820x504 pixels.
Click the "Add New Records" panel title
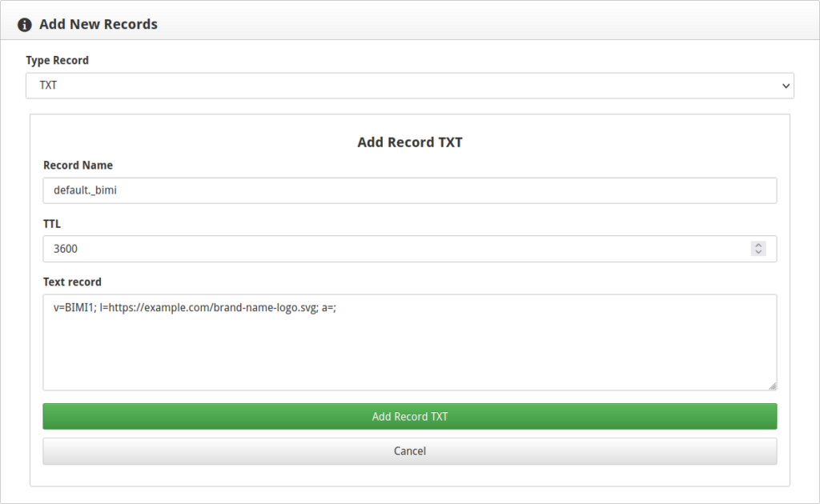pyautogui.click(x=98, y=25)
